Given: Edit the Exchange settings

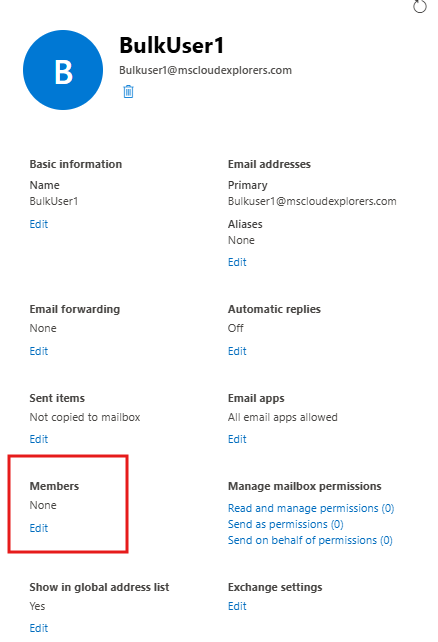Looking at the screenshot, I should pos(237,606).
